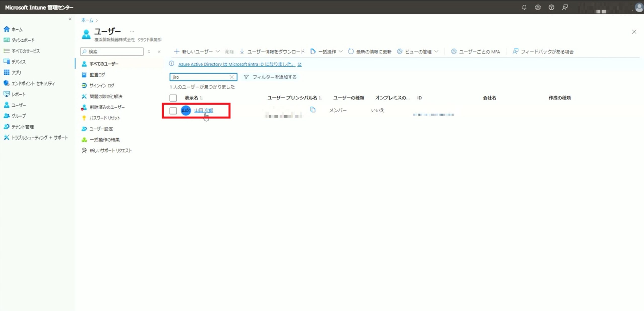Go to ホーム in left navigation
The image size is (644, 311).
pyautogui.click(x=17, y=29)
